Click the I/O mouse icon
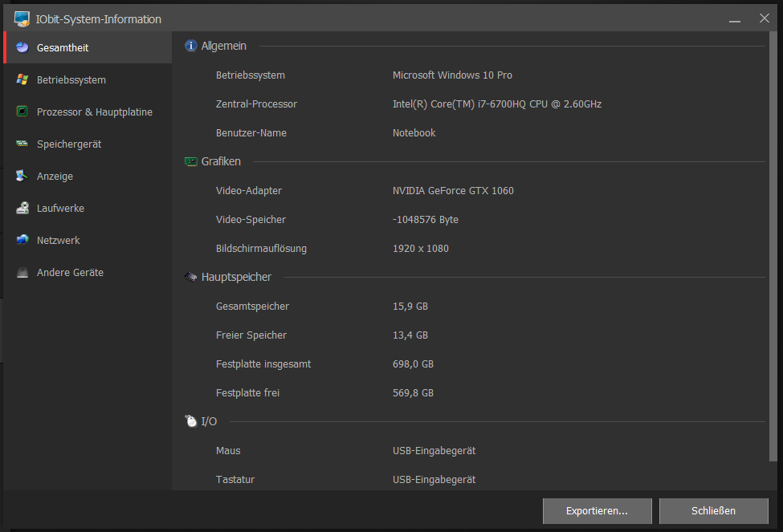The height and width of the screenshot is (532, 783). coord(191,421)
